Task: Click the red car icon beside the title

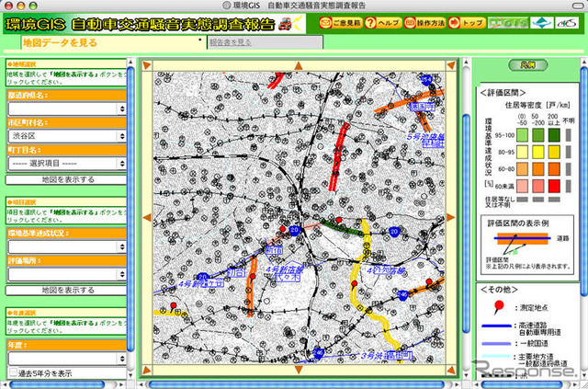Action: [x=286, y=24]
